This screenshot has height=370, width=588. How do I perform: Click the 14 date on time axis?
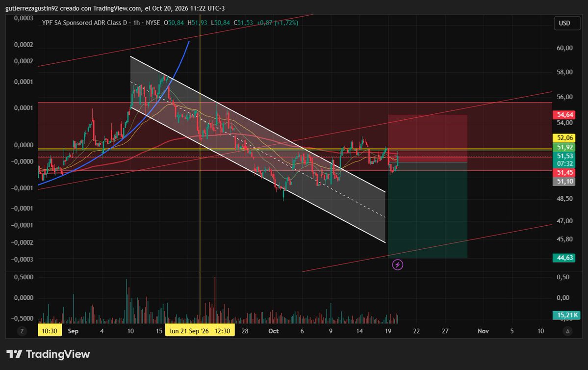[x=359, y=331]
